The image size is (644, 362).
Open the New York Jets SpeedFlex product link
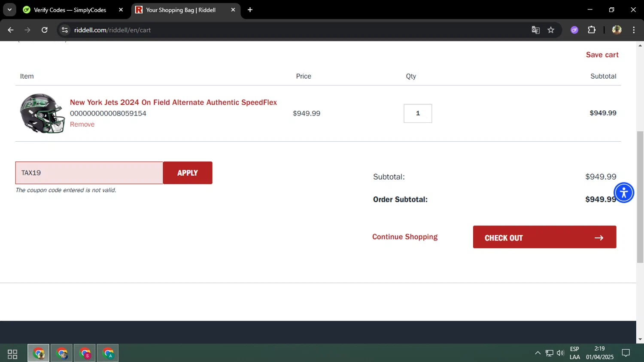(x=173, y=102)
